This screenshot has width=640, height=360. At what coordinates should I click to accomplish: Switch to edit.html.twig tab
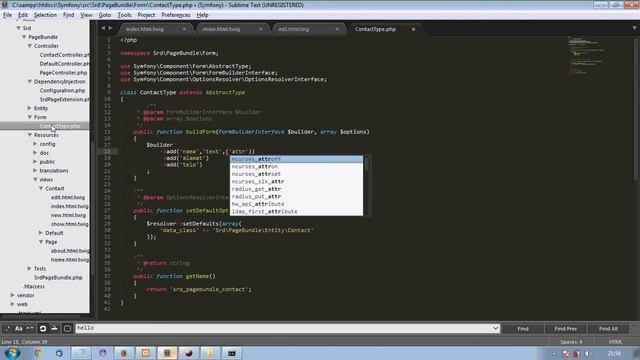tap(294, 29)
